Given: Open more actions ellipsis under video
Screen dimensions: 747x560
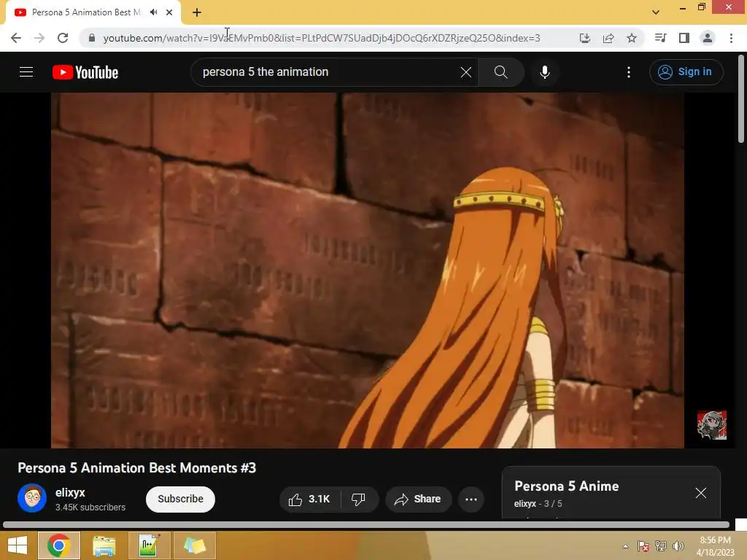Looking at the screenshot, I should tap(471, 499).
